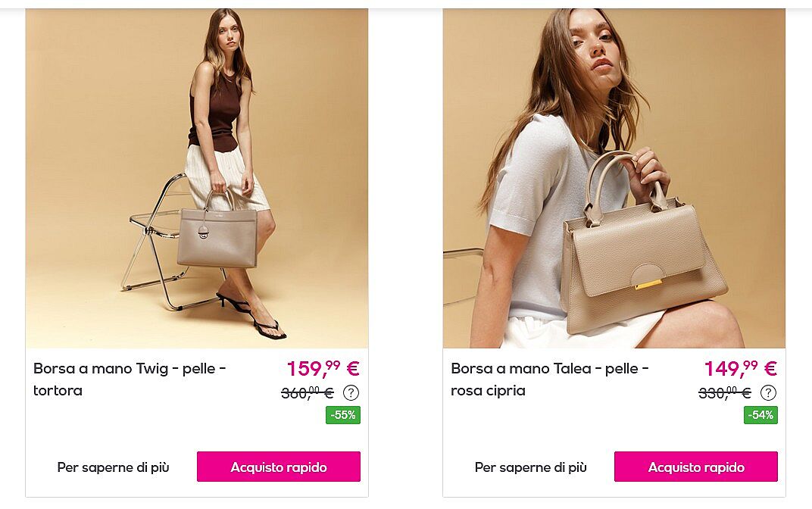The width and height of the screenshot is (812, 509).
Task: Click the 149,99 € sale price
Action: pos(741,369)
